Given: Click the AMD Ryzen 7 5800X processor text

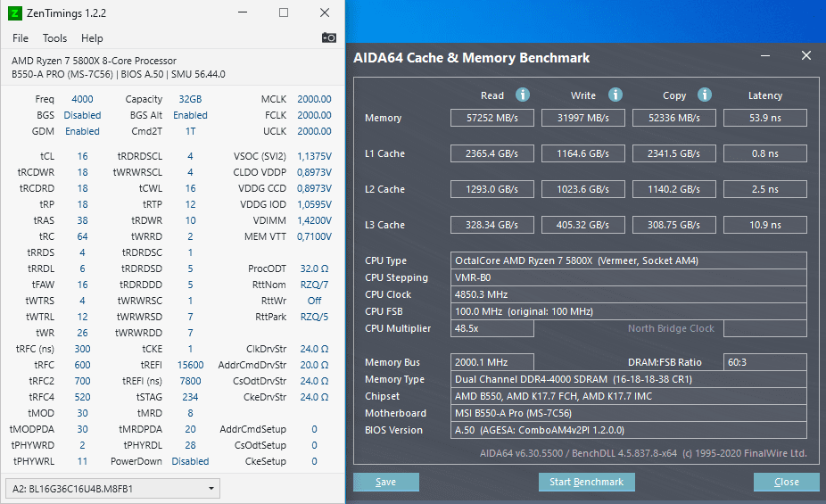Looking at the screenshot, I should [x=94, y=61].
